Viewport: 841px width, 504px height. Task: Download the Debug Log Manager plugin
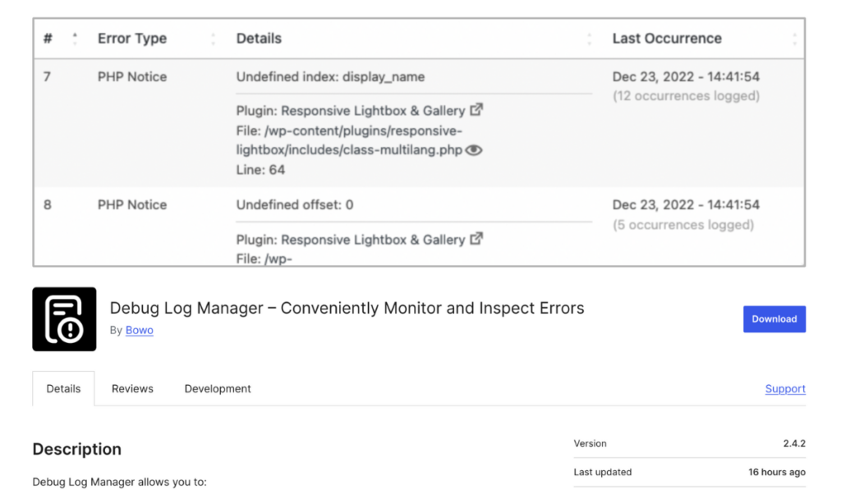point(774,318)
